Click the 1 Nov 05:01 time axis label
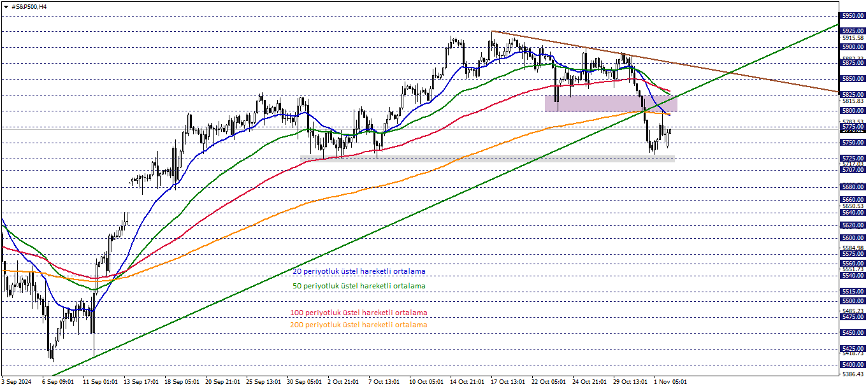 pyautogui.click(x=671, y=382)
